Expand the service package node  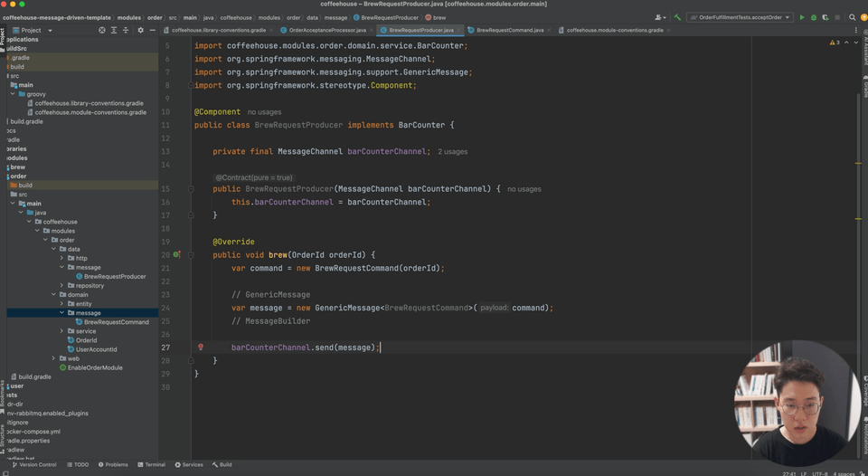tap(62, 331)
